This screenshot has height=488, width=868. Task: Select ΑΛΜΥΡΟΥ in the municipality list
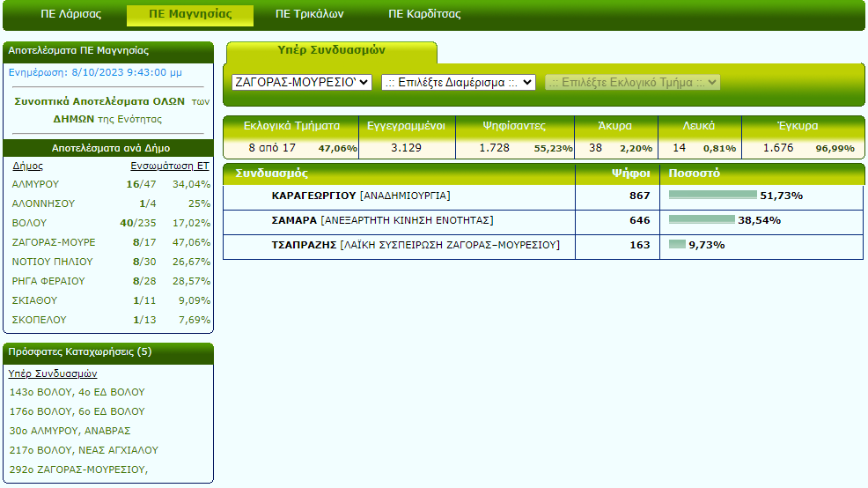pos(36,184)
